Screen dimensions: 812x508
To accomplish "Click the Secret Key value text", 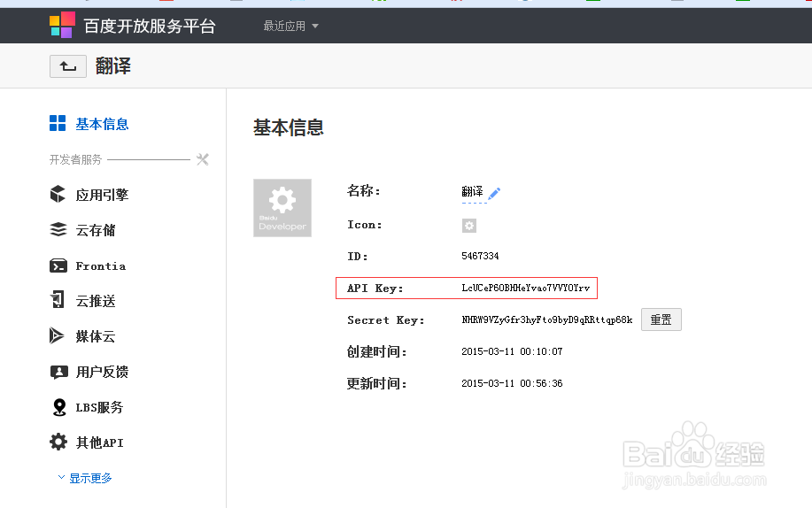I will tap(547, 320).
